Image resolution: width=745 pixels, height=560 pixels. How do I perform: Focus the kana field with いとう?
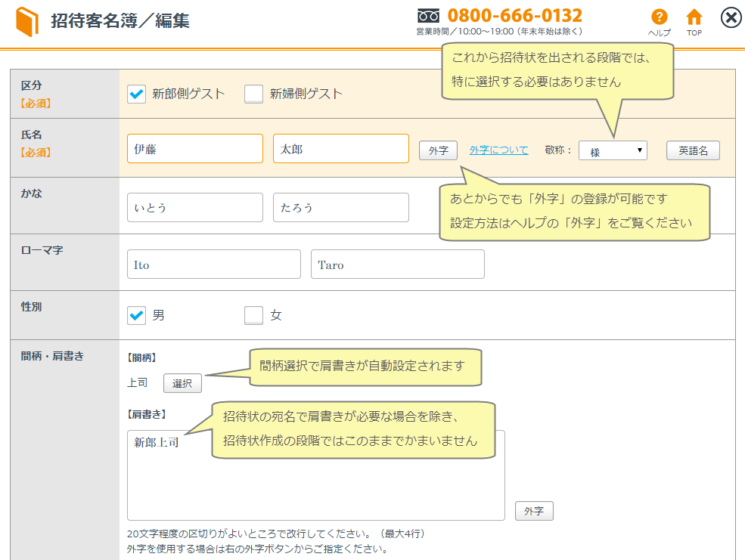195,207
